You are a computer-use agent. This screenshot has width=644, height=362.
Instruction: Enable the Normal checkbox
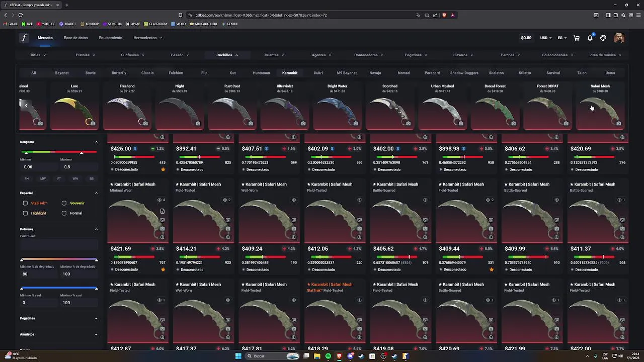coord(64,213)
